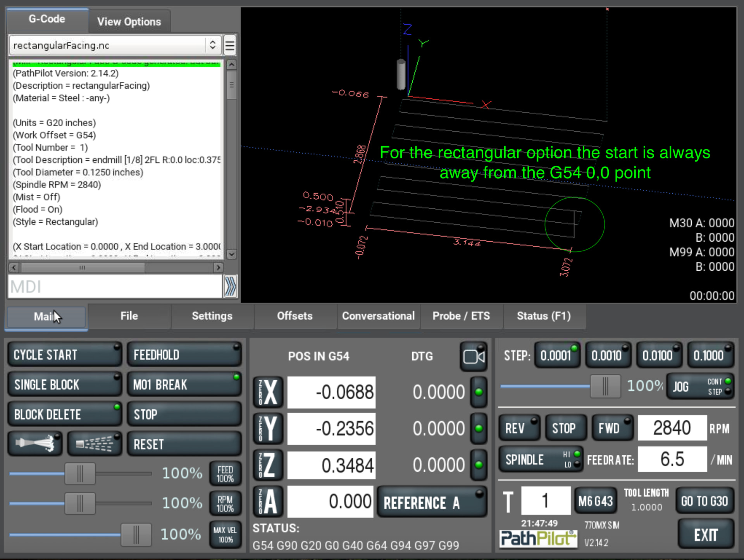Switch to View Options tab
Image resolution: width=744 pixels, height=560 pixels.
click(129, 22)
